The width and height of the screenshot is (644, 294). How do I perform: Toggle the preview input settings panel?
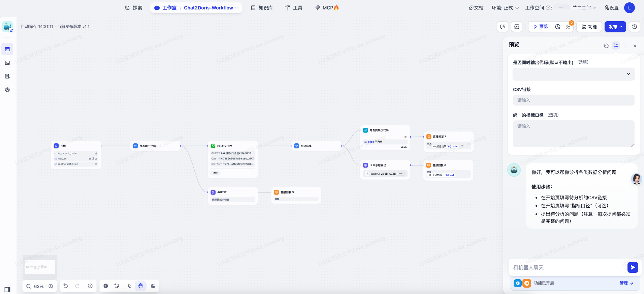pyautogui.click(x=616, y=46)
